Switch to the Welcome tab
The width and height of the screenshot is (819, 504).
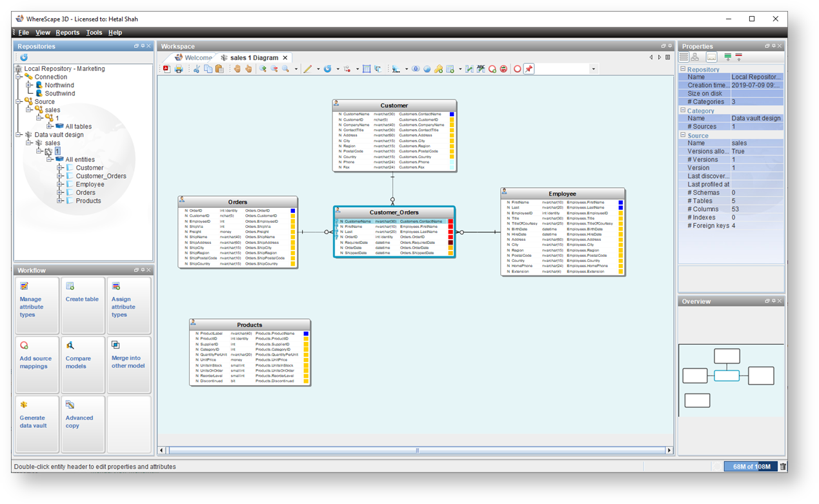click(x=193, y=57)
